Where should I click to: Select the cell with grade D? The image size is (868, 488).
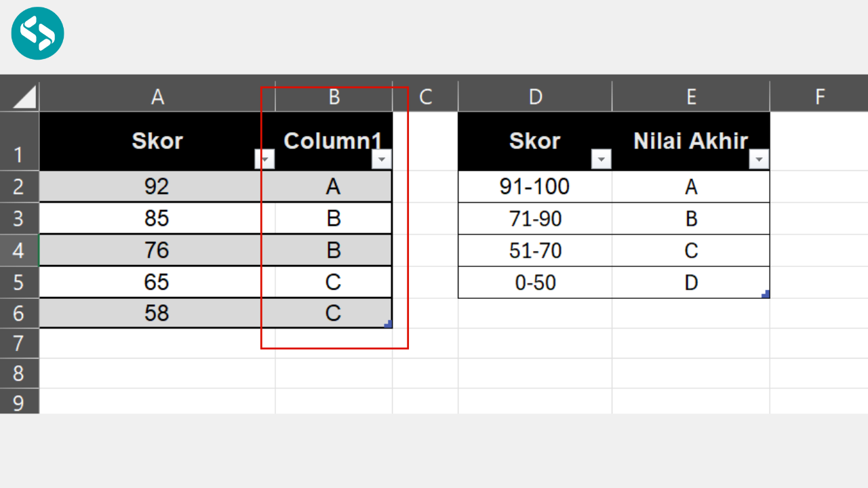click(690, 282)
